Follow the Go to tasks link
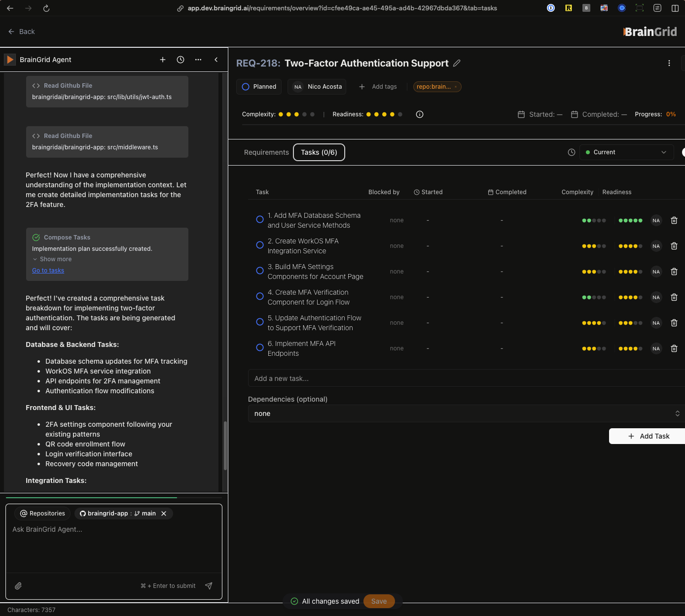 pyautogui.click(x=48, y=271)
